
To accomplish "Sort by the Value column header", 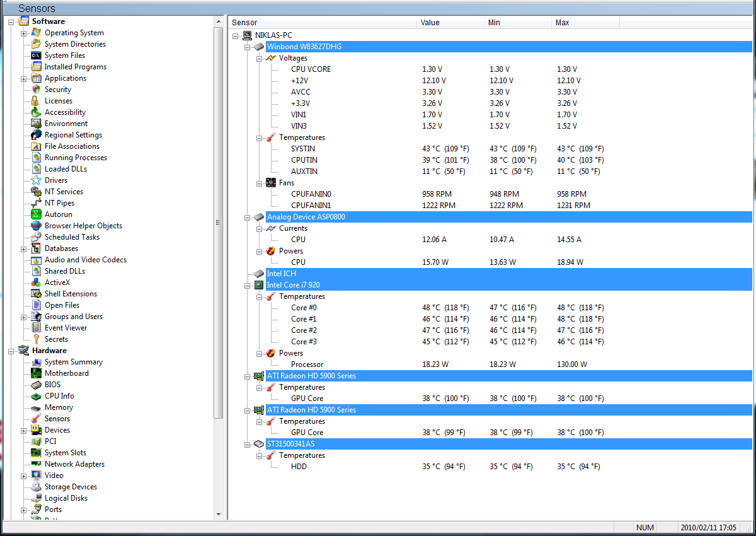I will click(x=451, y=23).
